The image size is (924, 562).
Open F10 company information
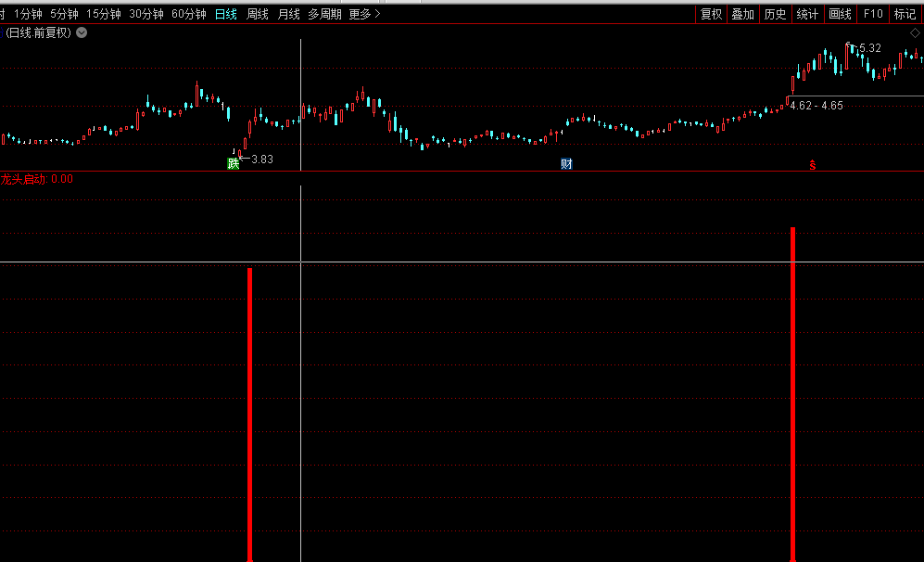pos(872,14)
